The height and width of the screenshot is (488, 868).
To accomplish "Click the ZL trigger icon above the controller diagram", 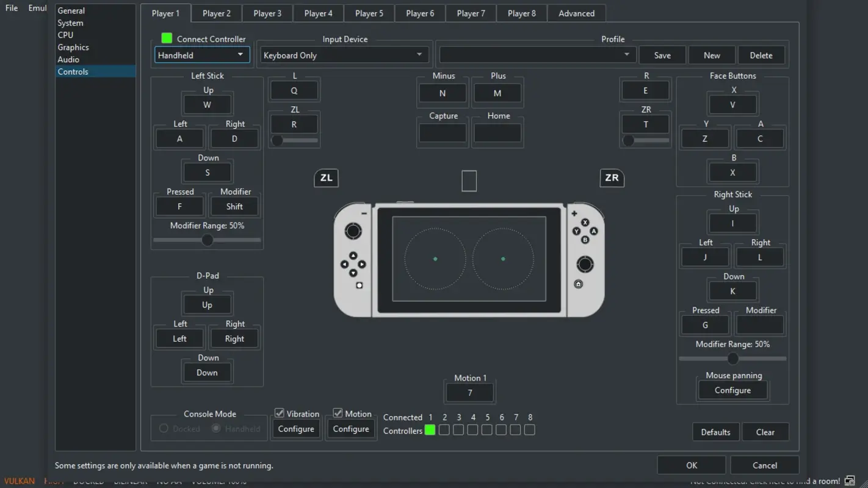I will click(326, 178).
